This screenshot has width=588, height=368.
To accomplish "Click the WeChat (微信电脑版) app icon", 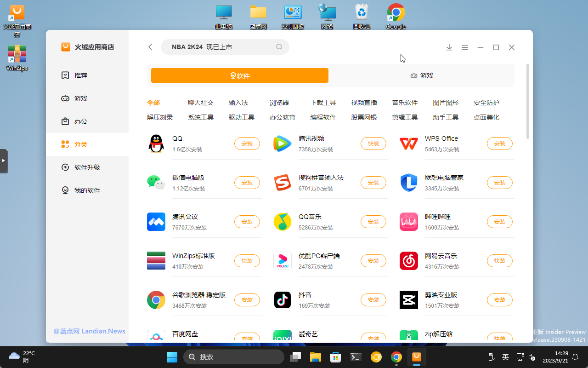I will (x=156, y=183).
